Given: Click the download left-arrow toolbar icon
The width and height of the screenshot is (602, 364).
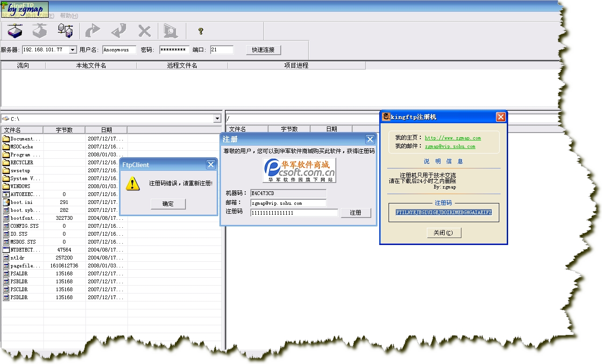Looking at the screenshot, I should [119, 31].
